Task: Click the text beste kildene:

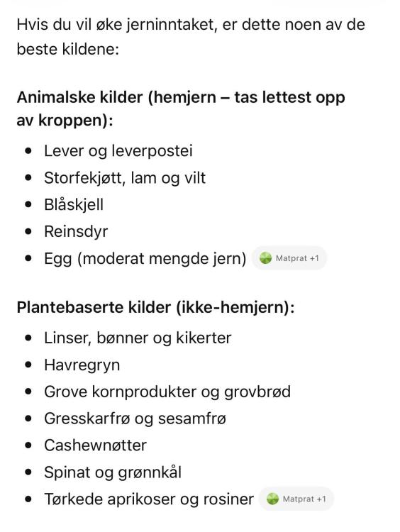Action: coord(68,49)
